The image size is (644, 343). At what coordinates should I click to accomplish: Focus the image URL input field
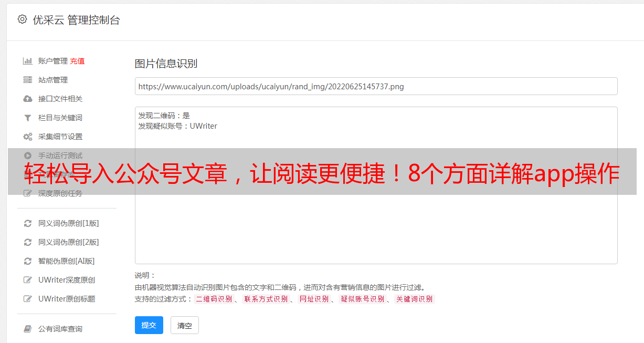tap(376, 86)
